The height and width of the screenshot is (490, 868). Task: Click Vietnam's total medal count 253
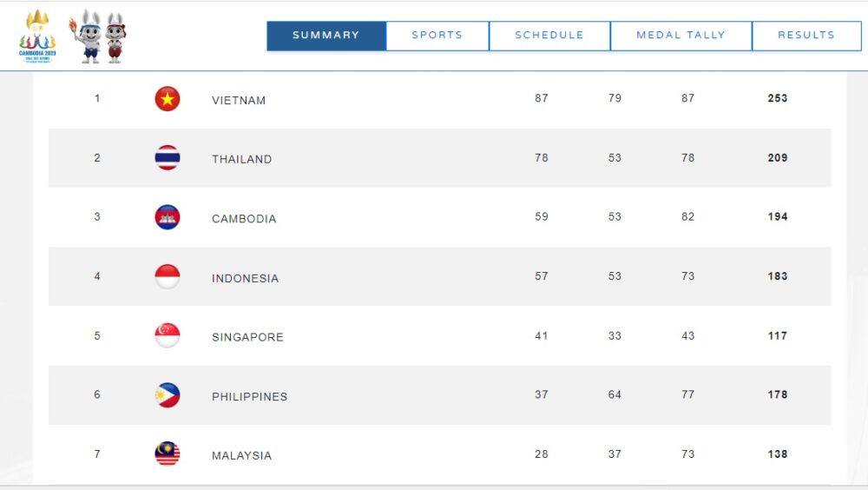click(777, 98)
